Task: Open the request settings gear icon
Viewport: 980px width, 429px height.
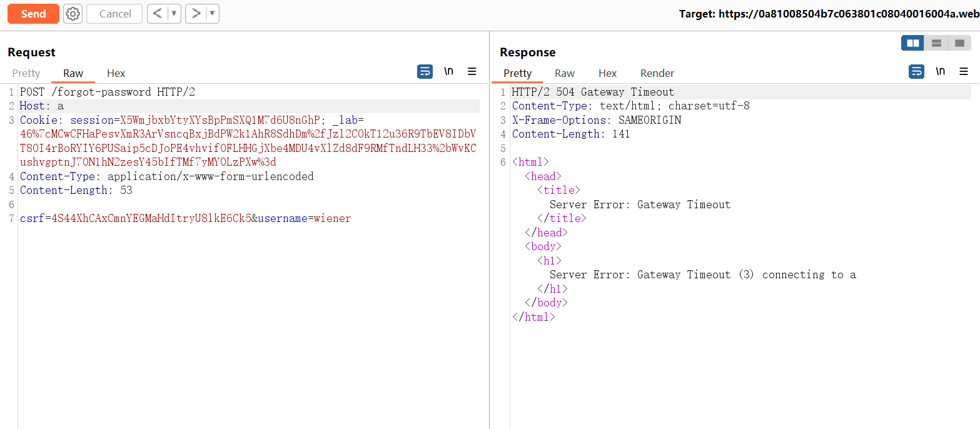Action: tap(73, 14)
